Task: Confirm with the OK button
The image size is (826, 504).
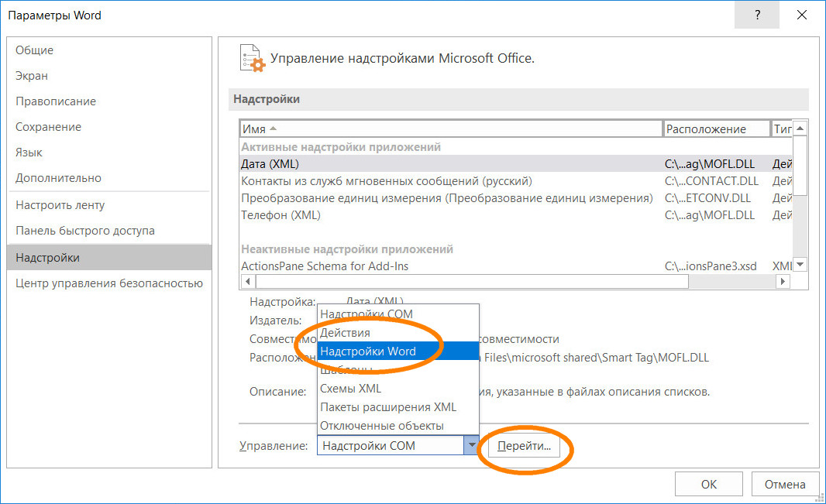Action: (x=708, y=484)
